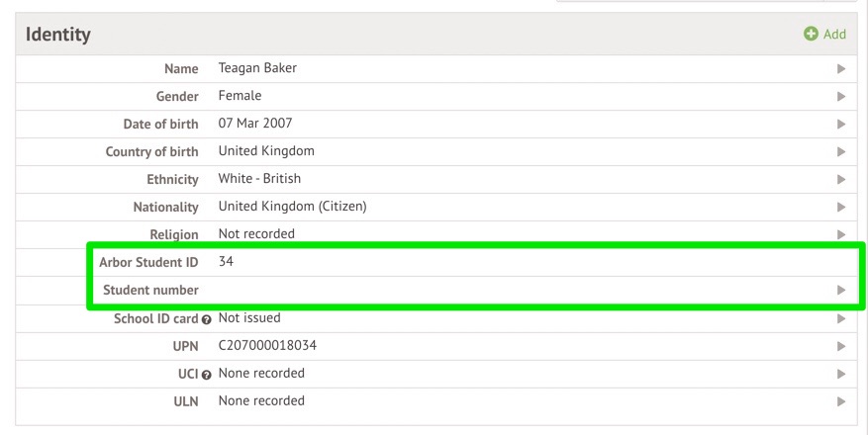Click help icon beside School ID card
The width and height of the screenshot is (868, 435).
208,318
